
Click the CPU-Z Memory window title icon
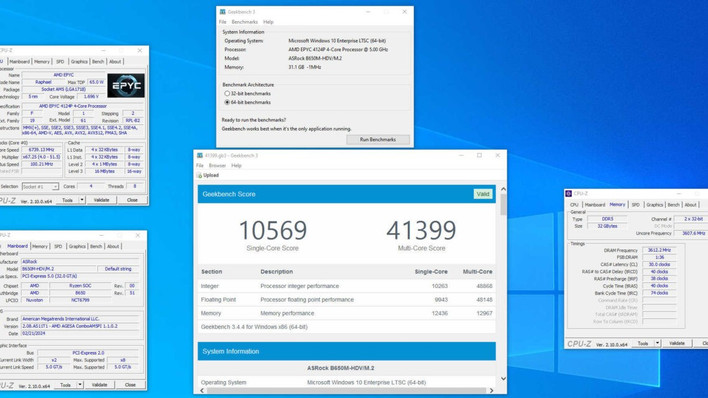(x=568, y=193)
